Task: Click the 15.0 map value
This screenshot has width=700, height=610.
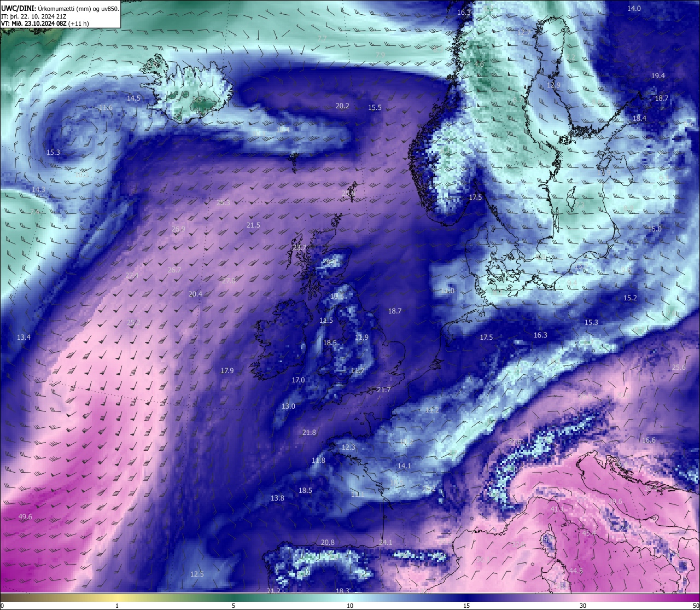Action: [655, 229]
